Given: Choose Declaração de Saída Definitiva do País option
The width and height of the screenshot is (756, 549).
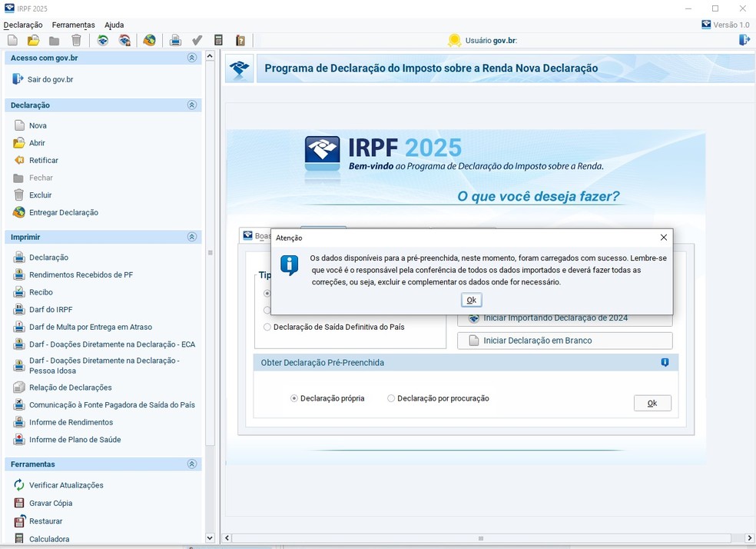Looking at the screenshot, I should click(x=267, y=327).
